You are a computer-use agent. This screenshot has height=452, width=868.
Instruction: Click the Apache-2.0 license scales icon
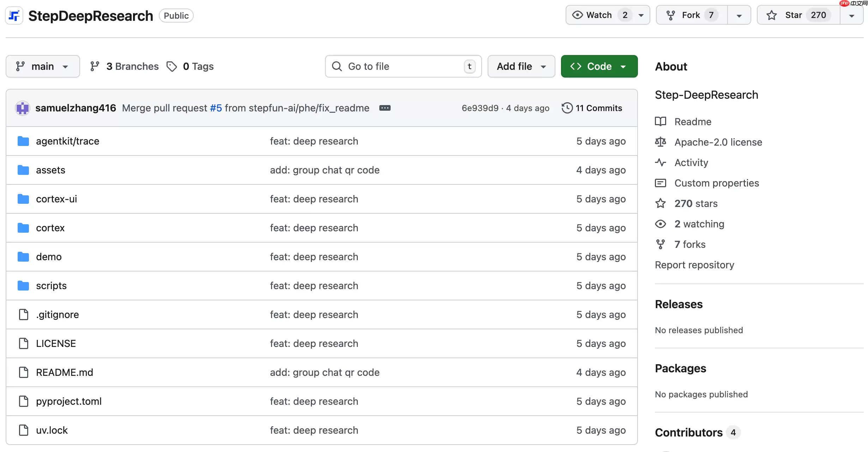[660, 142]
